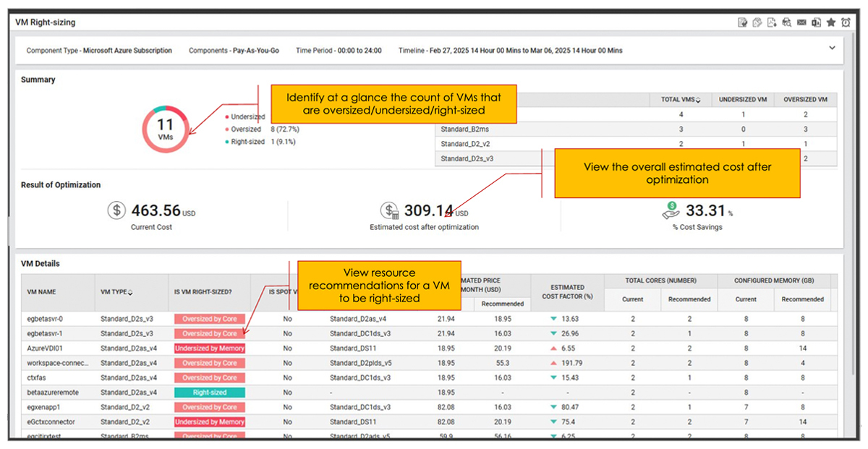Click the export icon left of the star
The image size is (868, 449).
pos(817,22)
